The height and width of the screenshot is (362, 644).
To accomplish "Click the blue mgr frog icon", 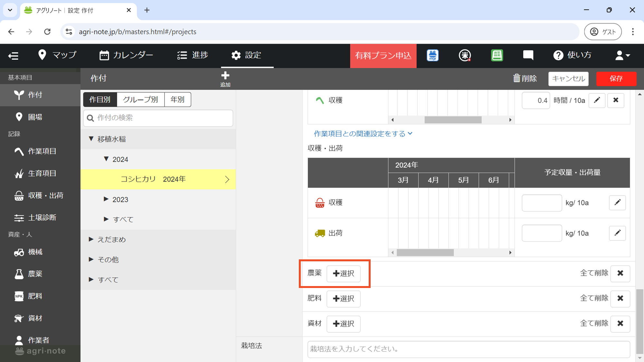I will pos(432,55).
